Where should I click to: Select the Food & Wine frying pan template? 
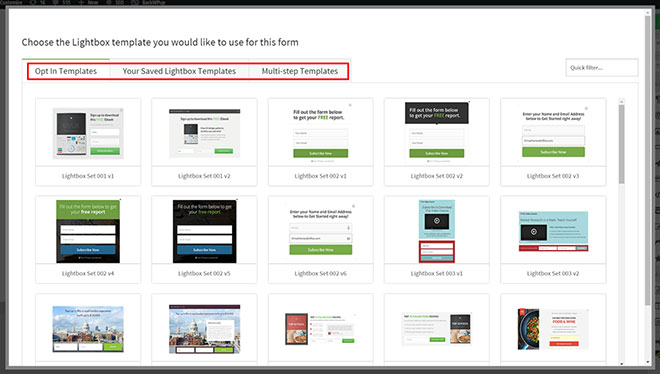[x=553, y=329]
